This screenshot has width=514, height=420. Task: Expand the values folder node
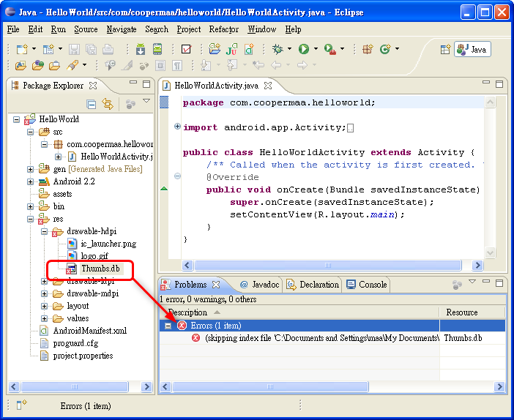(x=44, y=319)
